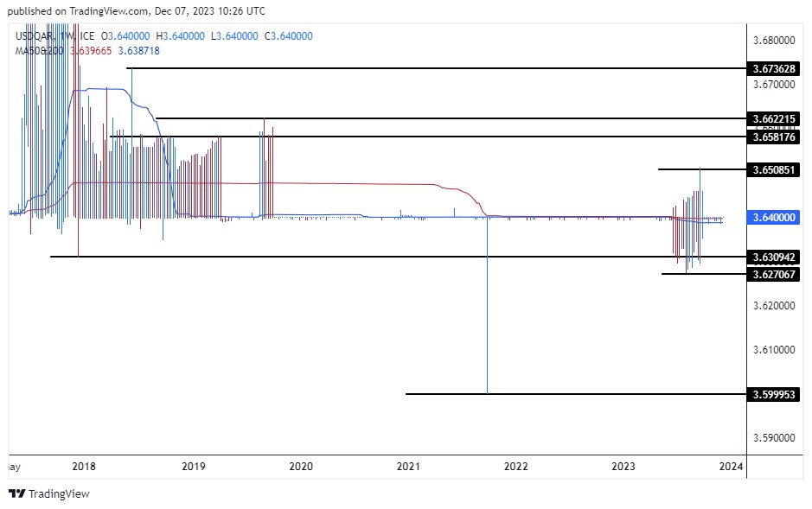This screenshot has height=509, width=812.
Task: Click the 3.658176 price level label
Action: point(774,137)
